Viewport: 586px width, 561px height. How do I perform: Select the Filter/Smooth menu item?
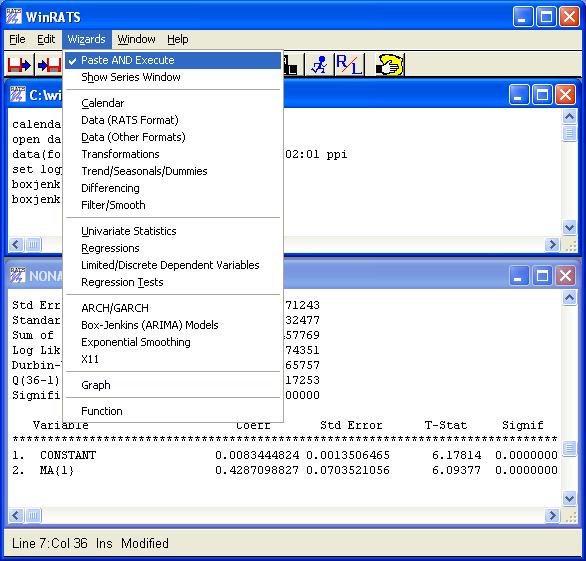coord(173,205)
